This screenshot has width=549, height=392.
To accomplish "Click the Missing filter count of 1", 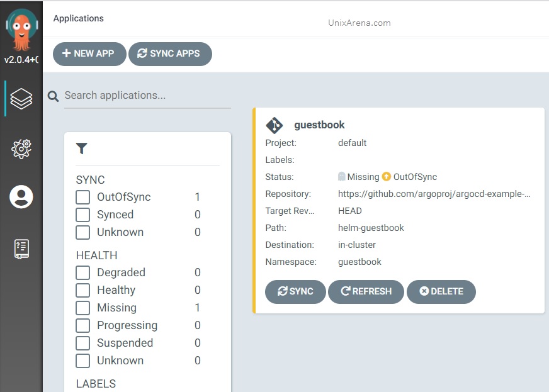I will 198,308.
